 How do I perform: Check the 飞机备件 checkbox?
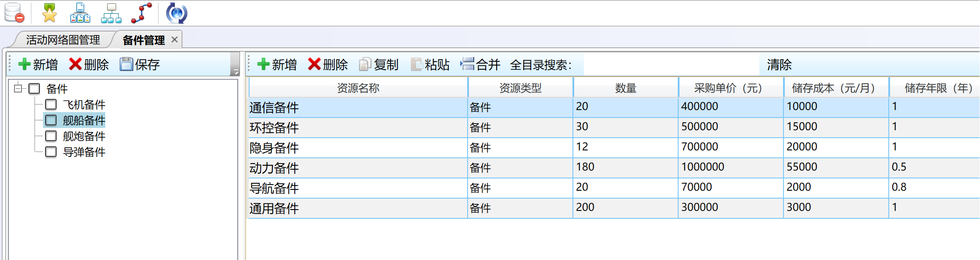(x=51, y=104)
